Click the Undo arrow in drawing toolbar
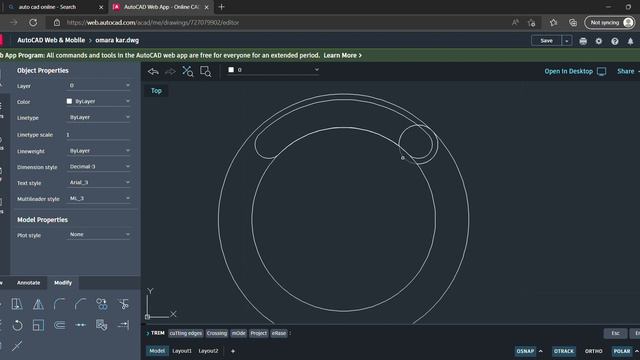Screen dimensions: 640x360 [x=153, y=71]
